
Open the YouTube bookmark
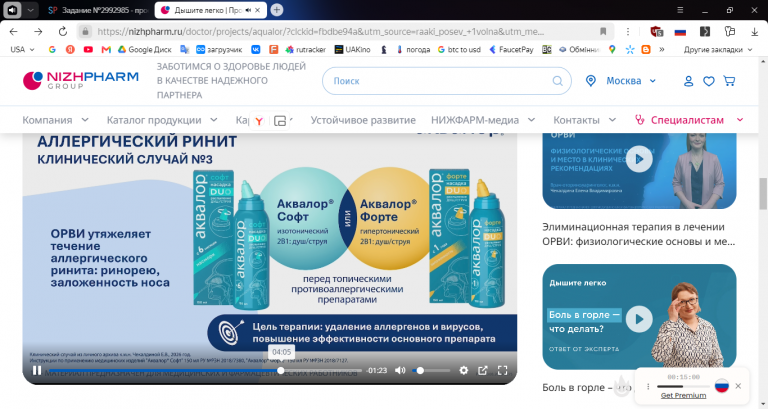88,49
